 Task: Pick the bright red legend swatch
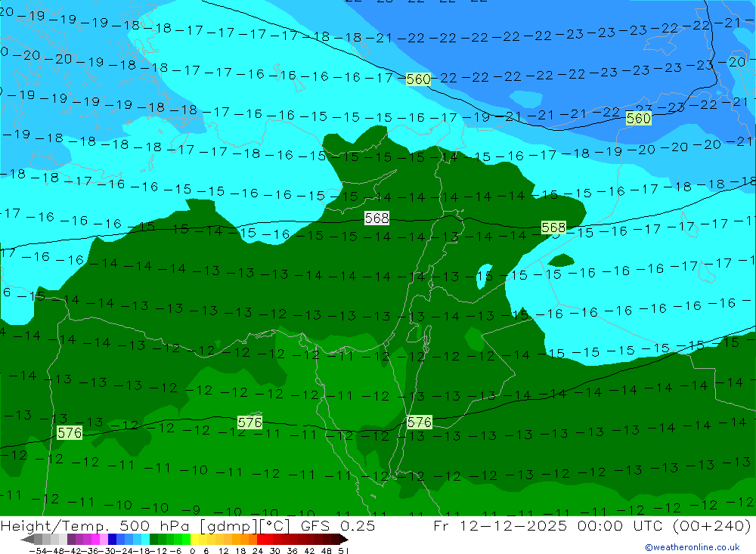tap(261, 540)
